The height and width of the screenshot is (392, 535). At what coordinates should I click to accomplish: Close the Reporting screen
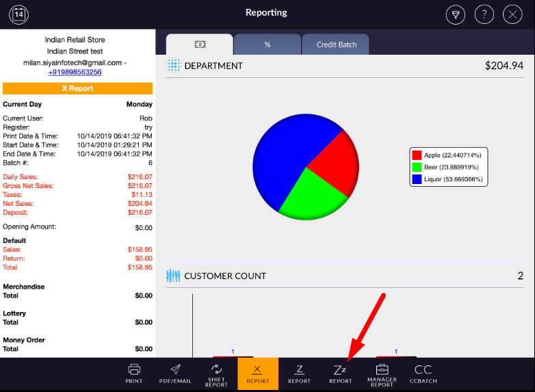[x=512, y=14]
